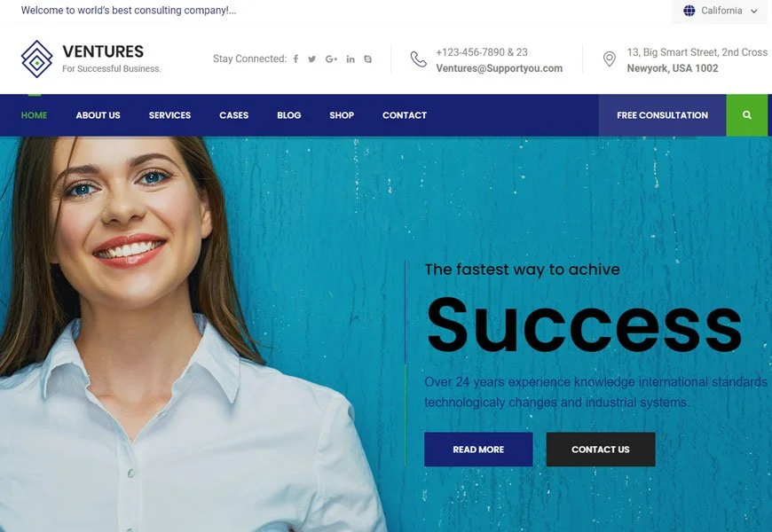The width and height of the screenshot is (772, 532).
Task: Click the globe icon beside California
Action: pos(689,11)
